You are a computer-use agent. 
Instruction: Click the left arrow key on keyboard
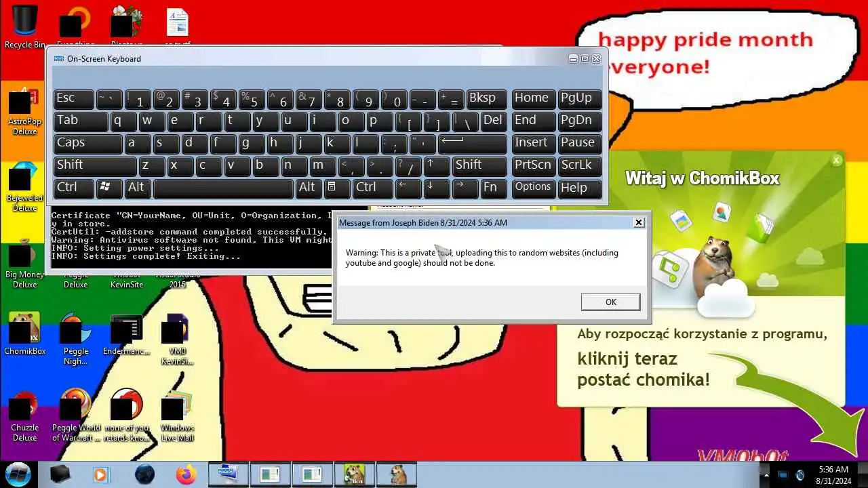click(408, 188)
